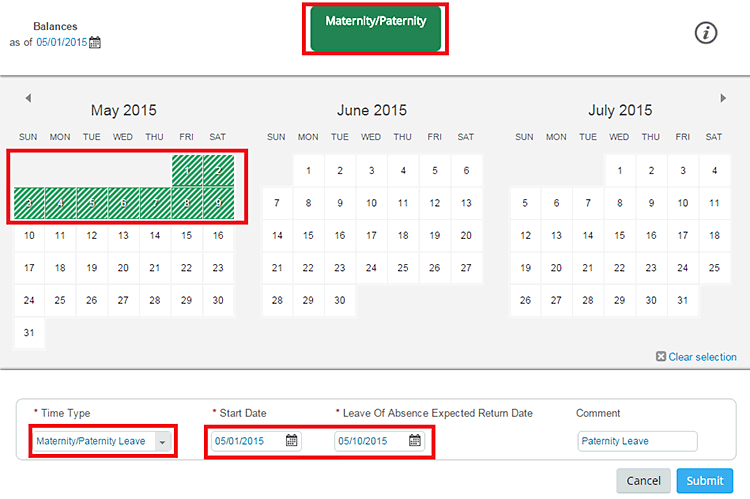Expand the Time Type dropdown arrow

(162, 442)
